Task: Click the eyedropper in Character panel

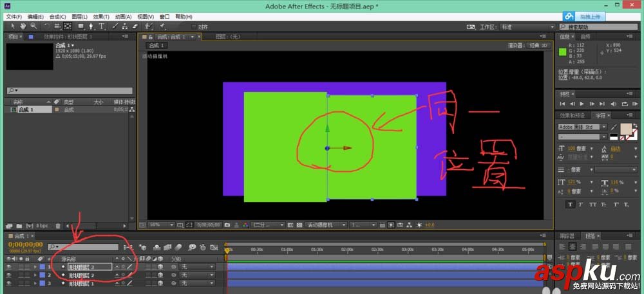Action: tap(614, 127)
